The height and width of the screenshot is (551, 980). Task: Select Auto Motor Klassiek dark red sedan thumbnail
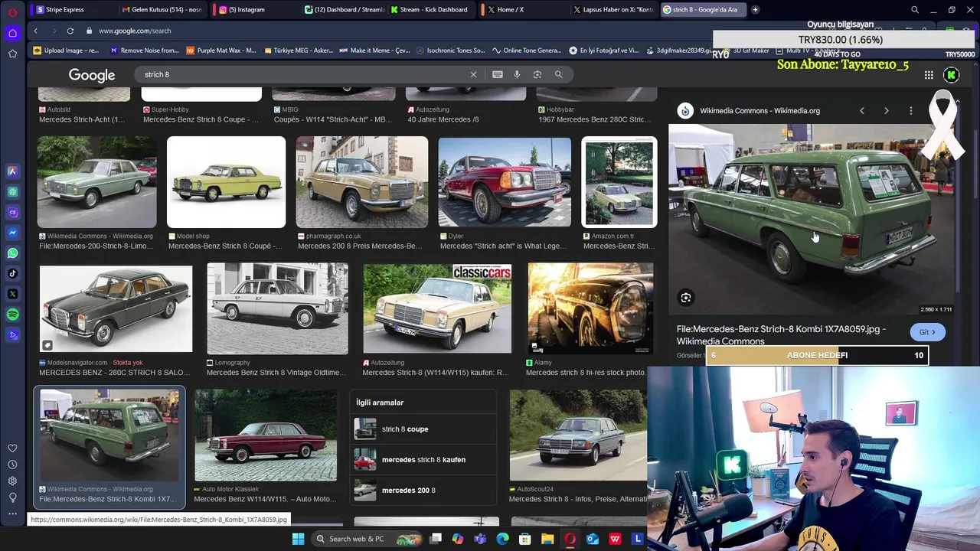click(266, 435)
